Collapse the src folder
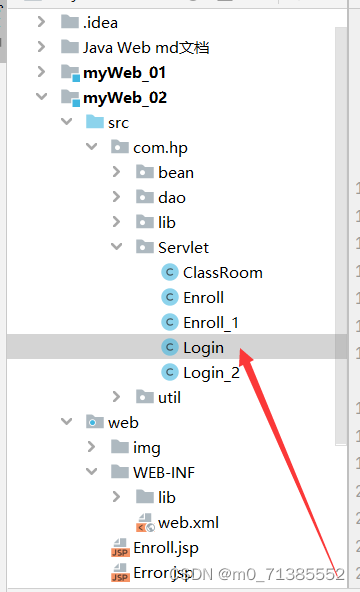 coord(67,122)
